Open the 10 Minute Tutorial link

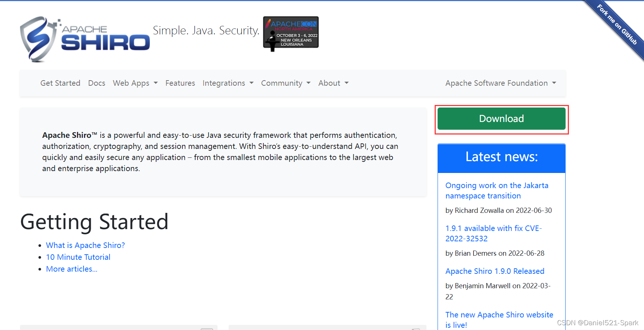pyautogui.click(x=78, y=257)
